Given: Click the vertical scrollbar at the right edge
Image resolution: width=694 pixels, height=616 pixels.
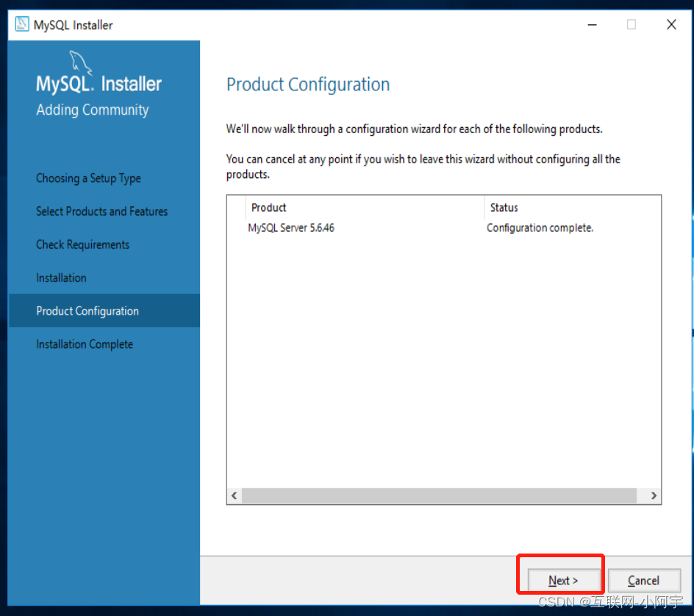Looking at the screenshot, I should (690, 221).
